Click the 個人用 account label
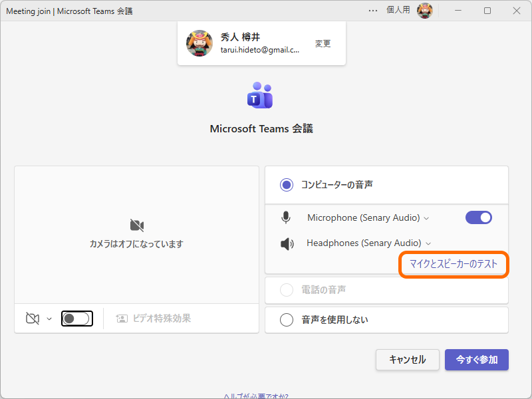 point(398,10)
